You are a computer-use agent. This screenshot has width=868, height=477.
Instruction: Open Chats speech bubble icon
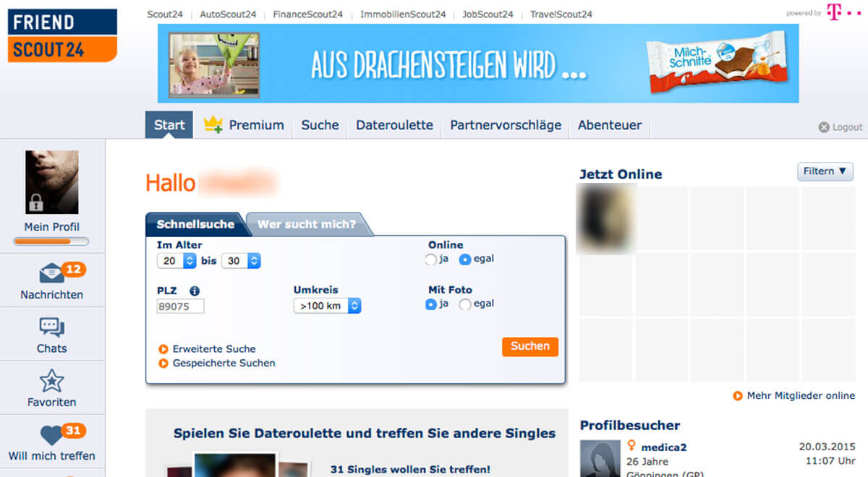tap(51, 327)
